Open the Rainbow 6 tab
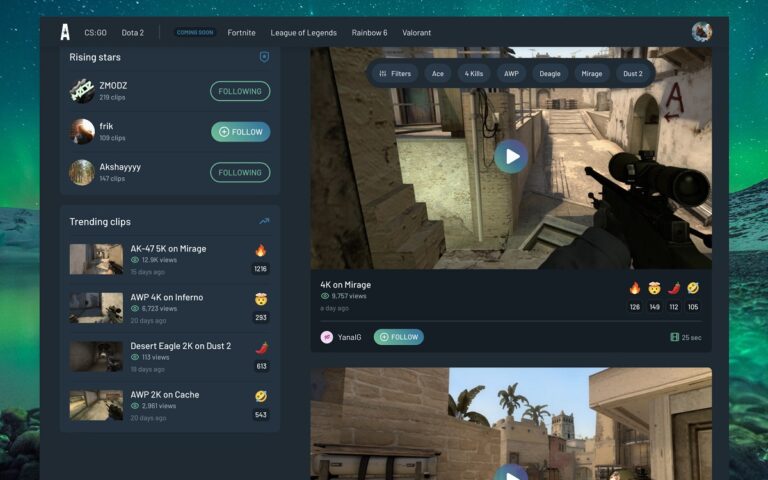Screen dimensions: 768x480 point(369,33)
